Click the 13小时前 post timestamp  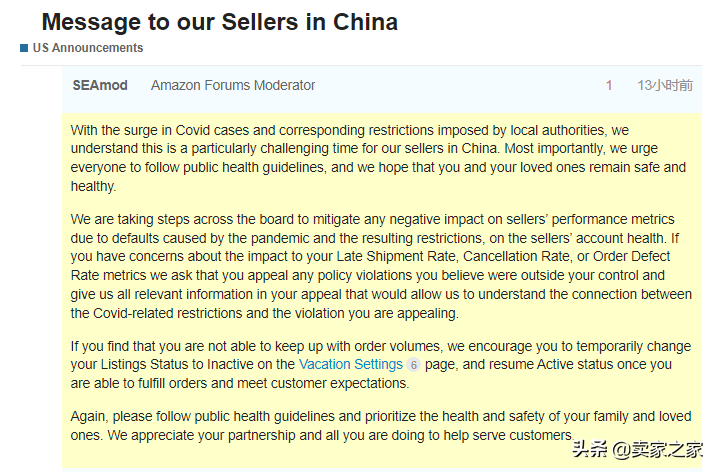[x=665, y=86]
